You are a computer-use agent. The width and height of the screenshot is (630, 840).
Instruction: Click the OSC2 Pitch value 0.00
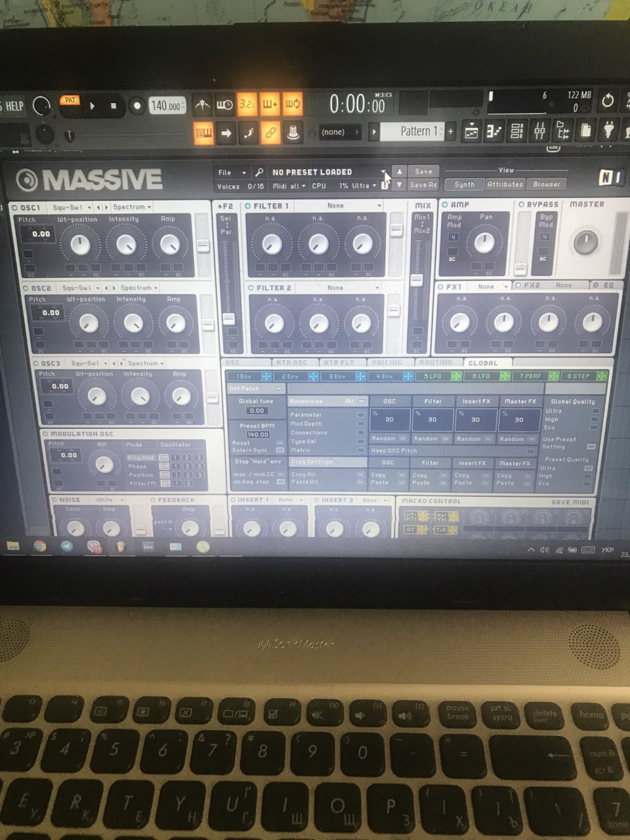pos(51,313)
